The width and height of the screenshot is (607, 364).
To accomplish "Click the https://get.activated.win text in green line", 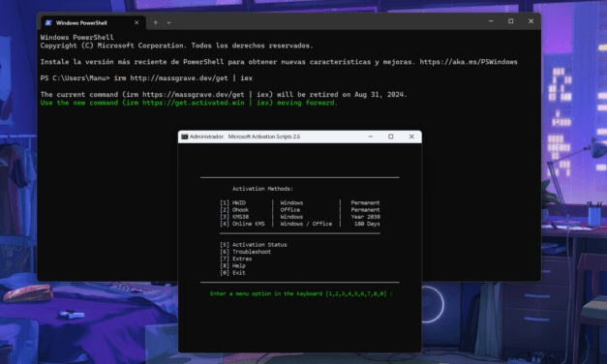I will click(x=194, y=103).
